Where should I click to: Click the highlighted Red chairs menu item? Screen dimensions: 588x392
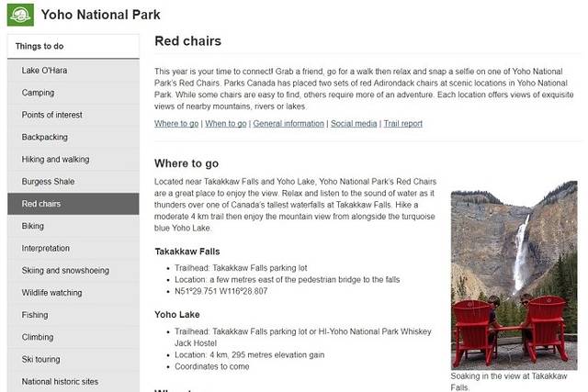41,204
